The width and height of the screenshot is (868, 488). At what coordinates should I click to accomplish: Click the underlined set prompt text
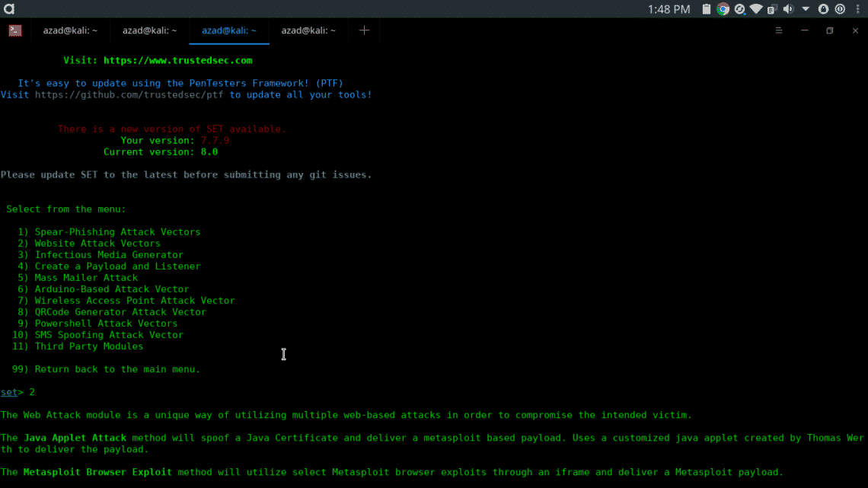coord(8,392)
